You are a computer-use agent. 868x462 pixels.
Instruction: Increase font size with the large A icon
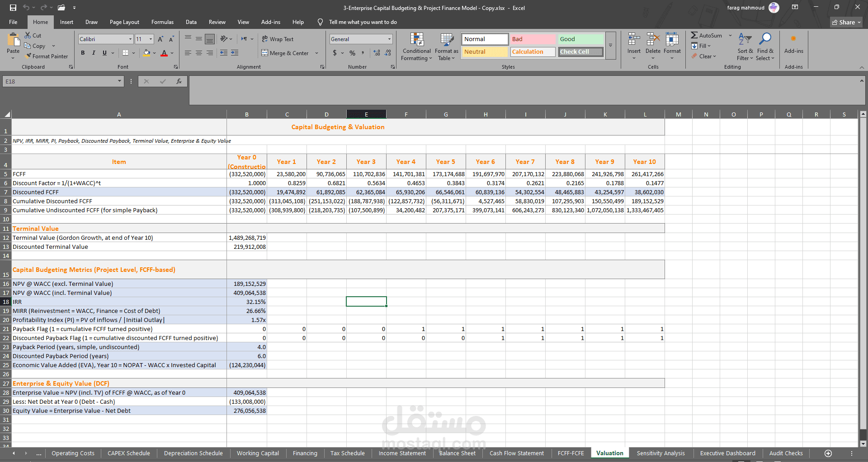(x=160, y=39)
